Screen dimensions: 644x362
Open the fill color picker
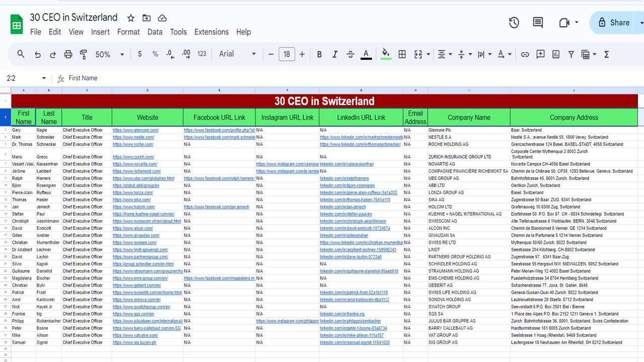point(385,54)
